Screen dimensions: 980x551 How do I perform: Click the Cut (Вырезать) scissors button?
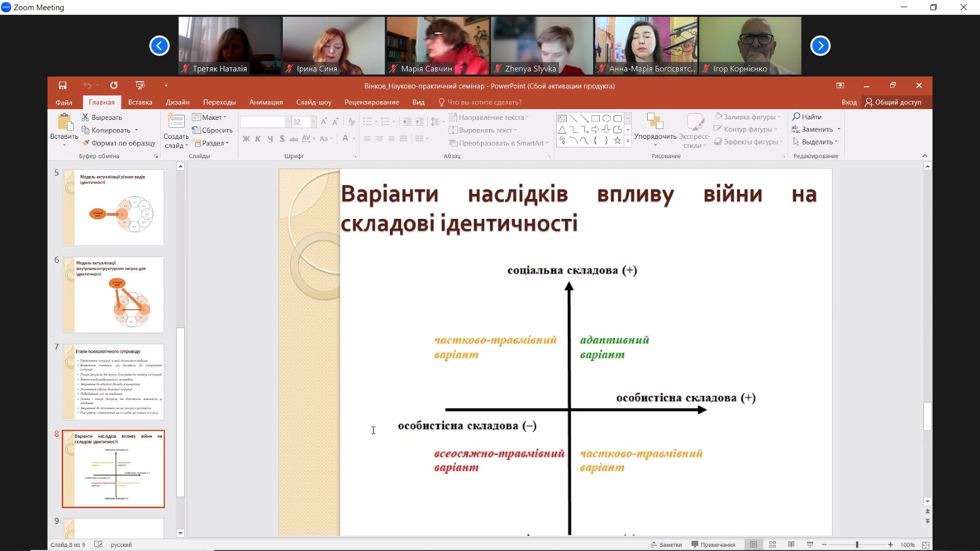(102, 117)
